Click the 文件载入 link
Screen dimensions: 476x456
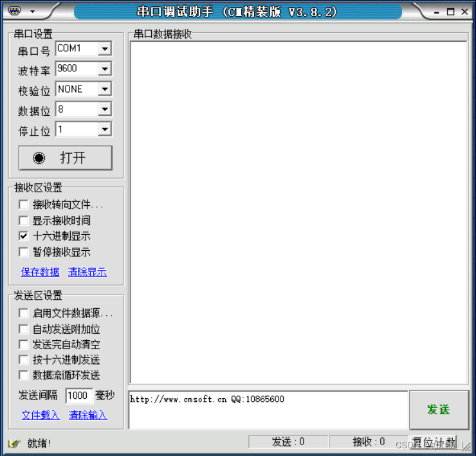point(41,415)
